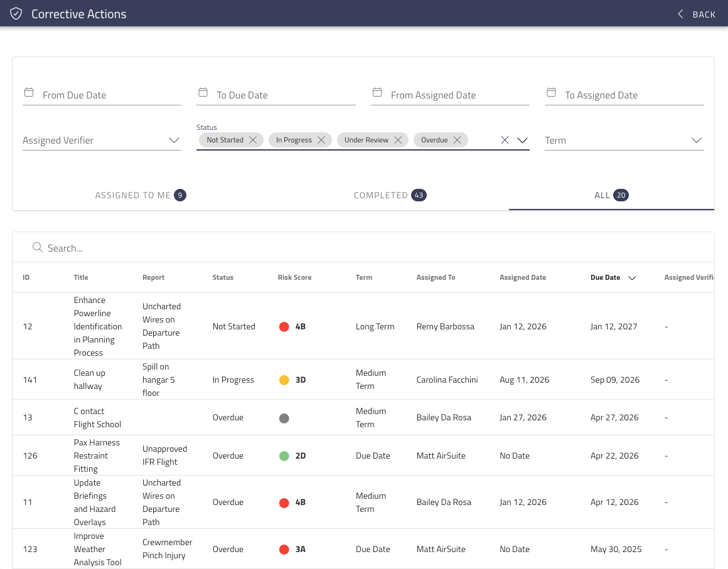Click red risk dot for ID 12
The height and width of the screenshot is (569, 728).
pyautogui.click(x=284, y=327)
